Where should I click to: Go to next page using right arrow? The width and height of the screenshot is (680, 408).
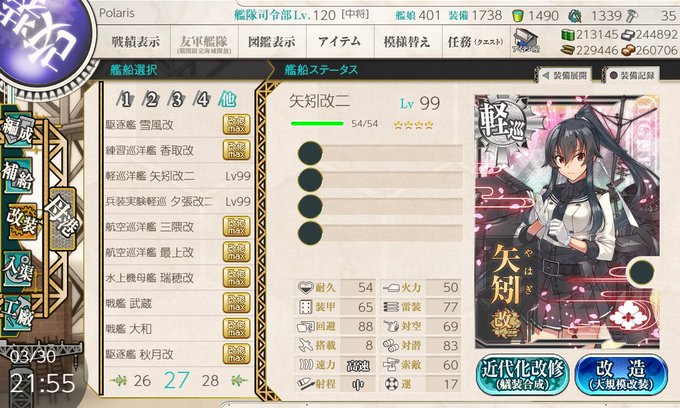(x=238, y=381)
